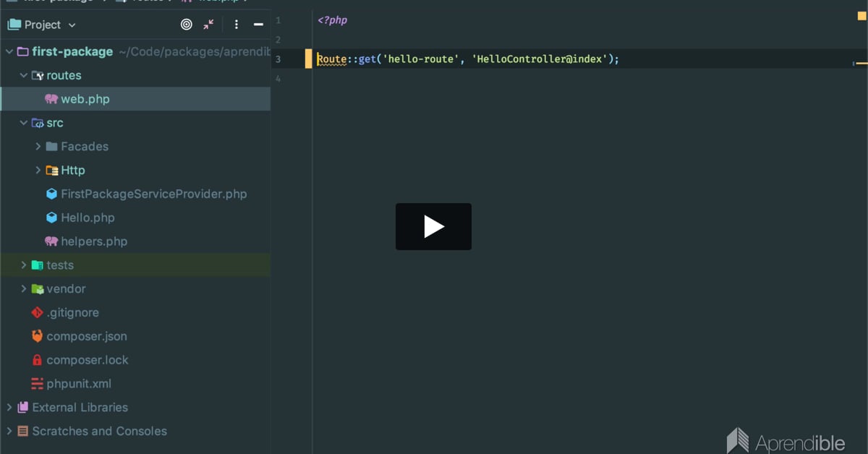Click the Hello.php class icon
The height and width of the screenshot is (454, 868).
point(51,218)
